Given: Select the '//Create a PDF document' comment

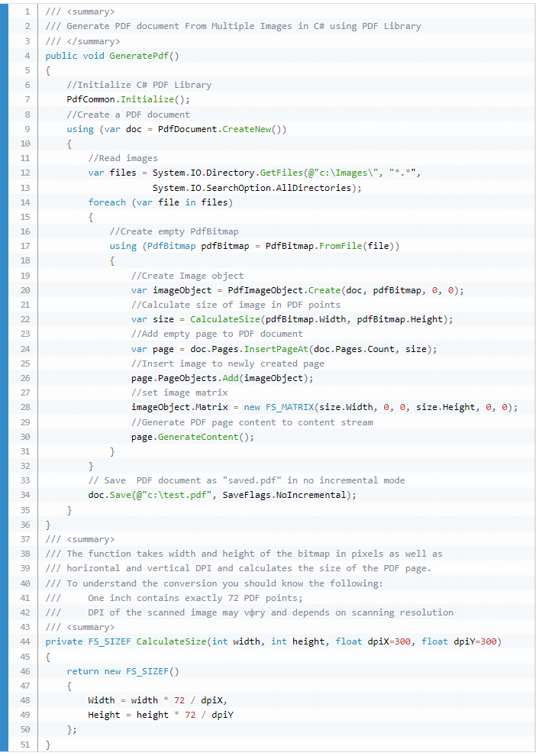Looking at the screenshot, I should click(128, 115).
